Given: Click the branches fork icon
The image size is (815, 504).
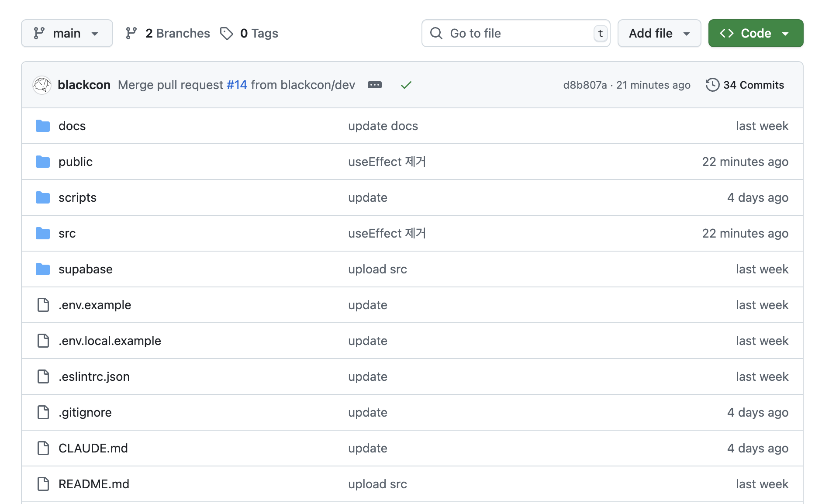Looking at the screenshot, I should click(131, 33).
